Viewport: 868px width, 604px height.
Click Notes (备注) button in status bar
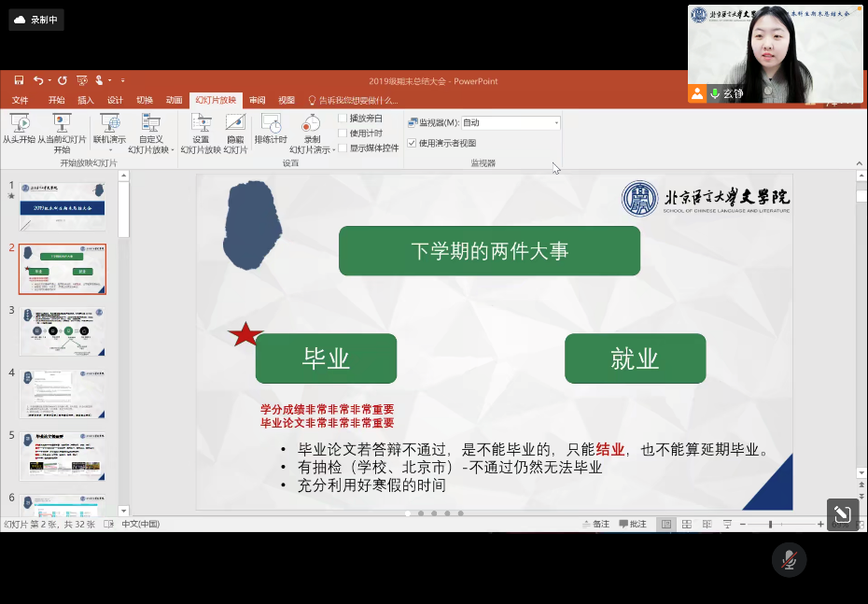(595, 525)
